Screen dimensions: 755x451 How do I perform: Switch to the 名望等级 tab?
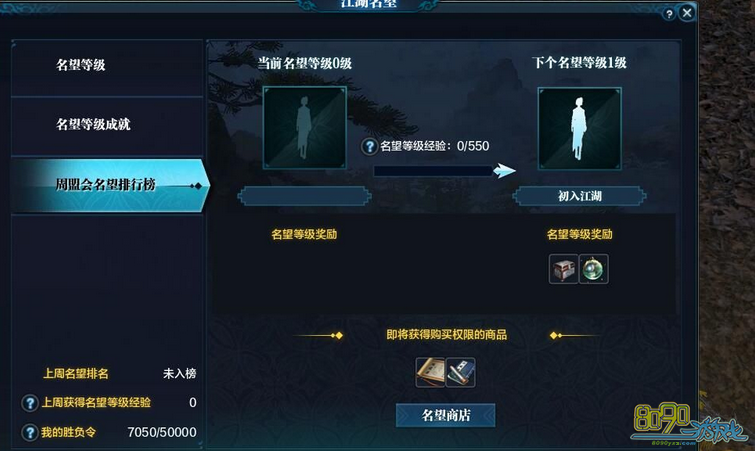(x=107, y=67)
